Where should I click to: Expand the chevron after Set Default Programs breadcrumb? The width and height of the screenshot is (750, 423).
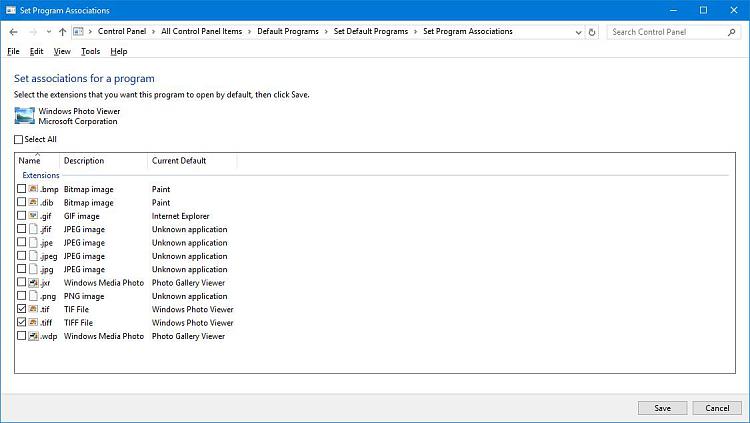[x=415, y=32]
